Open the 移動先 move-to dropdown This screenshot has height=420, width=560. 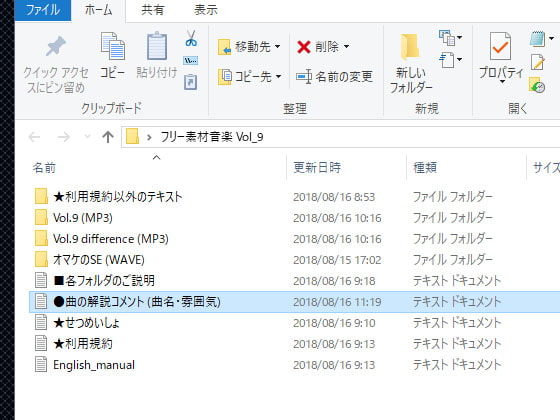(250, 47)
